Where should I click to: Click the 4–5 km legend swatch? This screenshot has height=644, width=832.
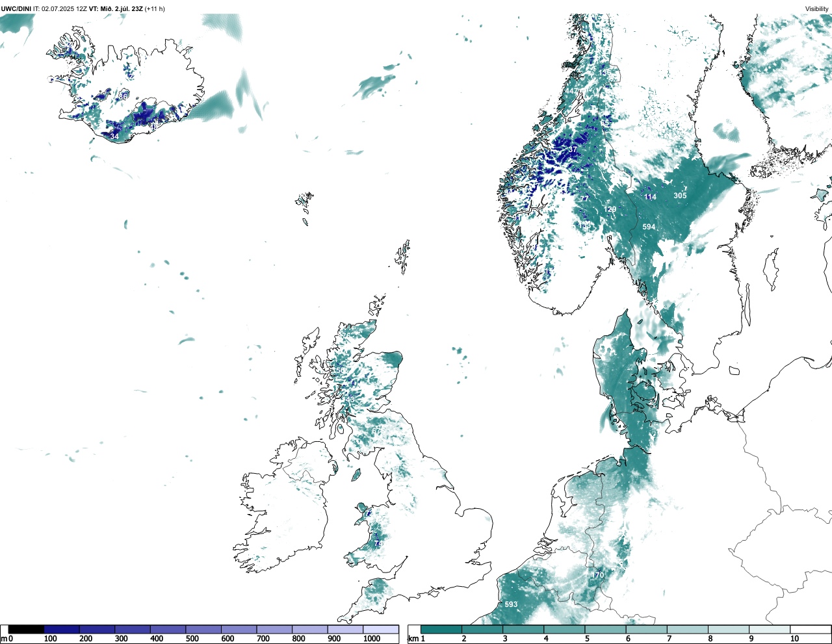564,629
